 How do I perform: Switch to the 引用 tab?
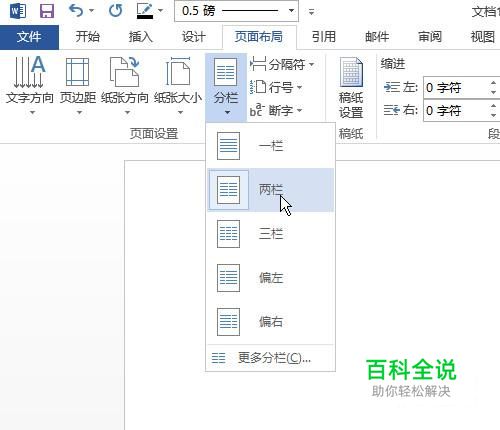pos(324,37)
